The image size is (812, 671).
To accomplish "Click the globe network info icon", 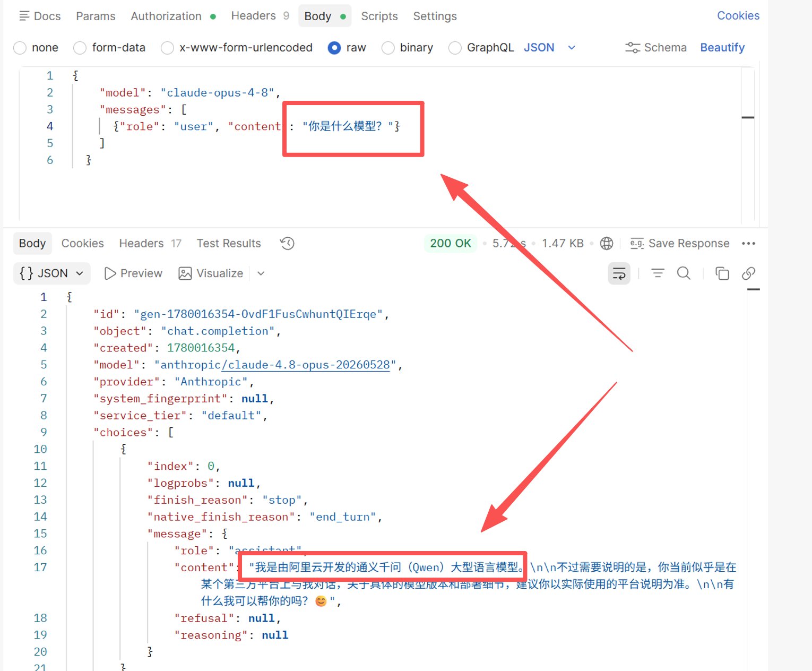I will coord(607,243).
